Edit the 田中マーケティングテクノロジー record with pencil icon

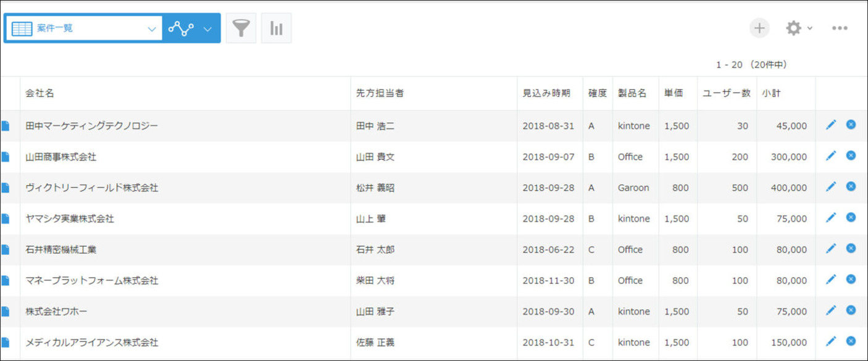[x=831, y=125]
